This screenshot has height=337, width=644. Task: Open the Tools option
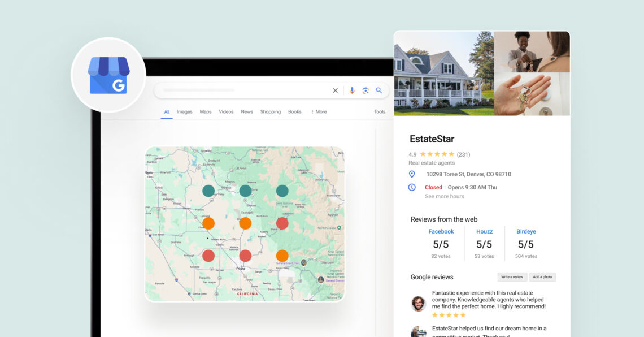pyautogui.click(x=380, y=112)
